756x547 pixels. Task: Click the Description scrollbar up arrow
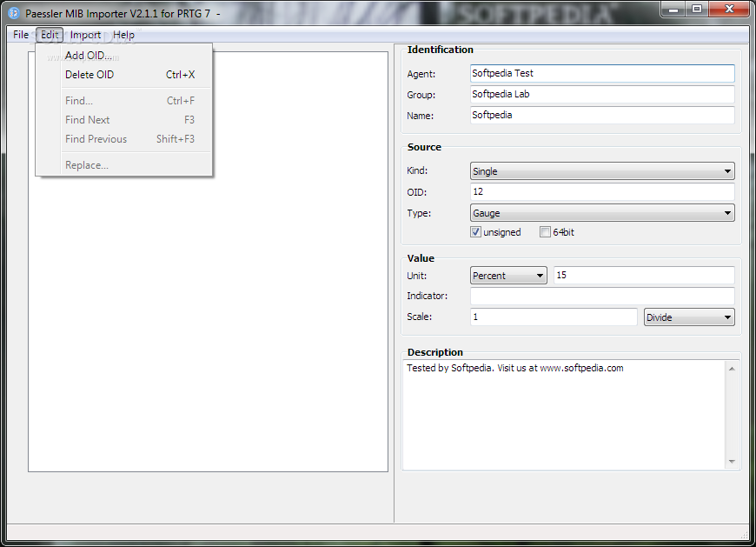(x=732, y=369)
